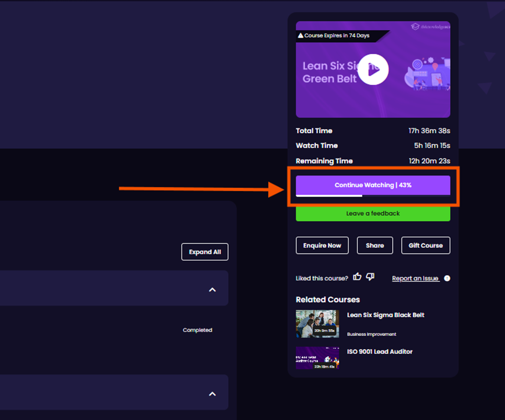505x420 pixels.
Task: Collapse the top course section using its chevron
Action: 212,289
